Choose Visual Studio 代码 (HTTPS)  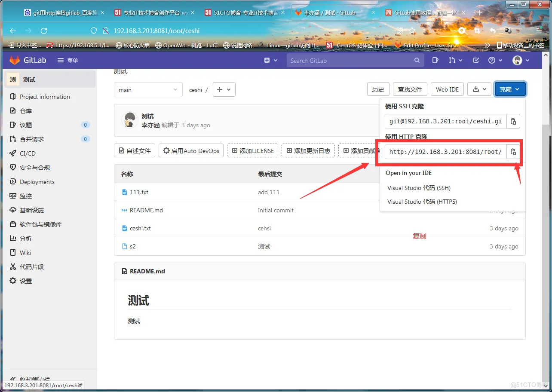[x=422, y=202]
